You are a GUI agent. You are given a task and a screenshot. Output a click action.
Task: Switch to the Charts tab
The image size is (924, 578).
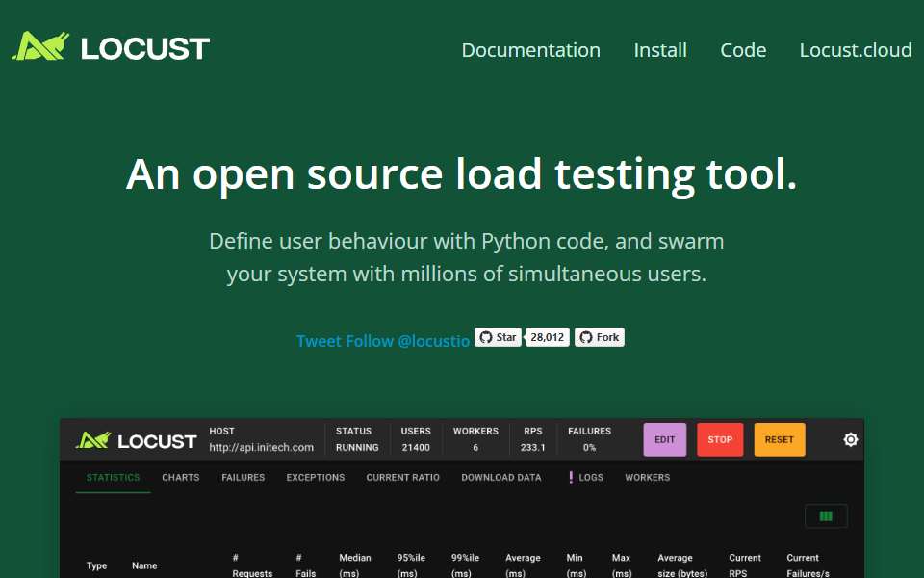click(180, 477)
